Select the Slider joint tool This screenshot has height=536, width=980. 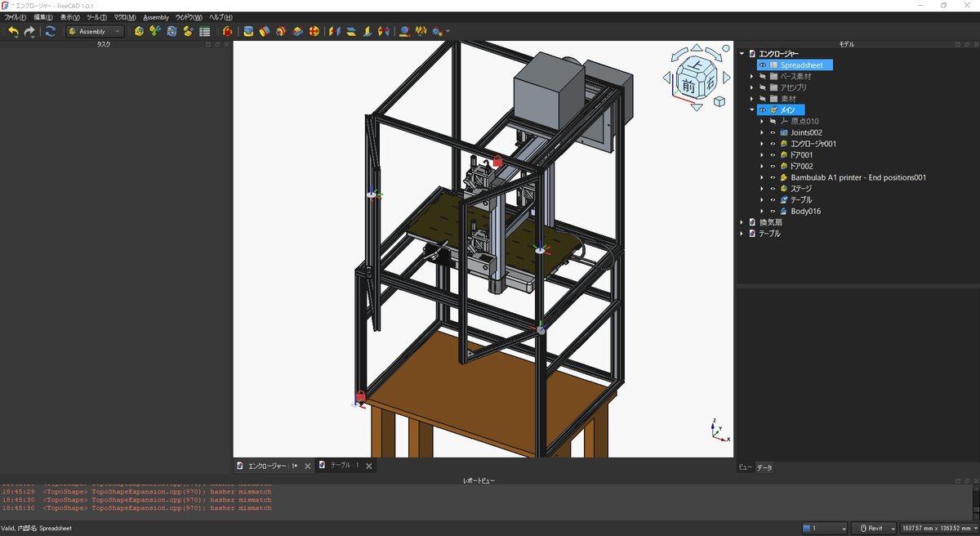297,31
